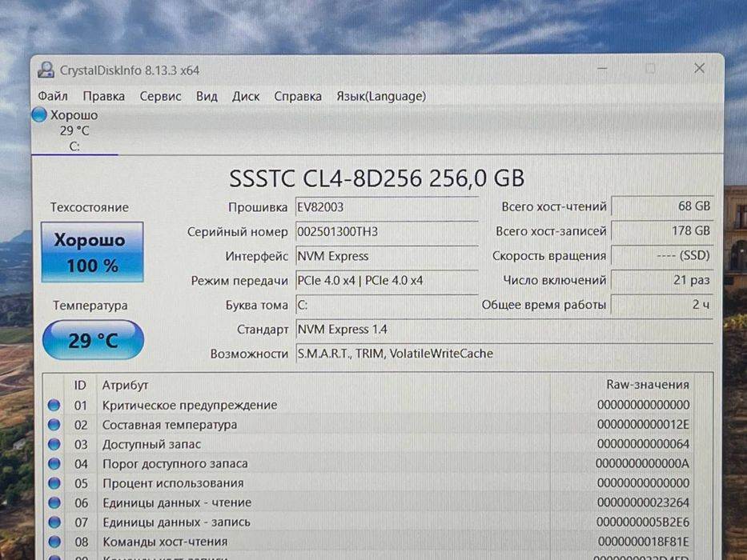Select the Критическое предупреждение row

pos(369,405)
